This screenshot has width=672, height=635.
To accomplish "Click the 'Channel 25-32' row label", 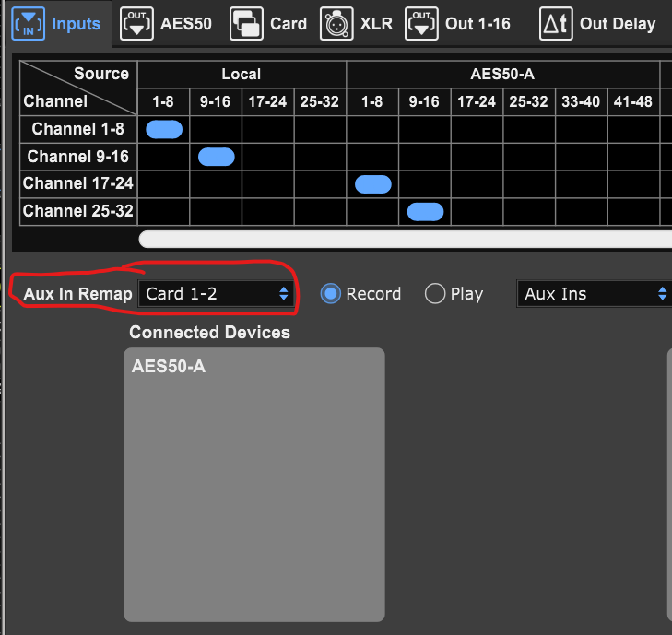I will pos(78,211).
